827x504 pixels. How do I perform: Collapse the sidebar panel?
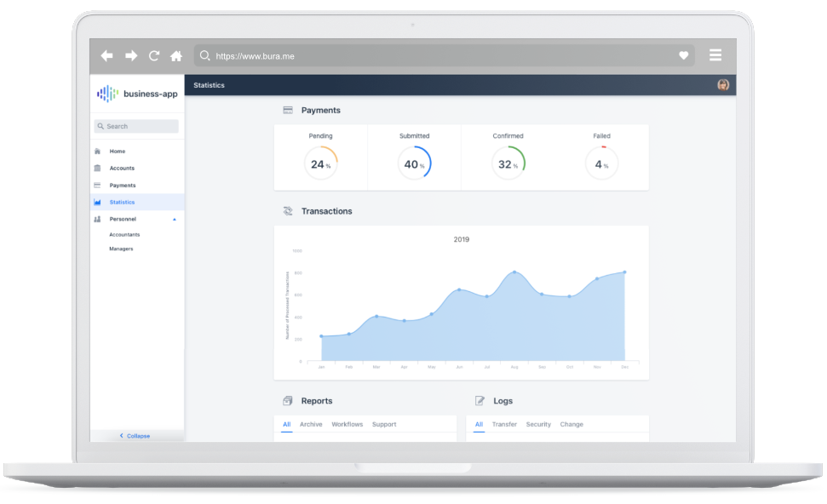pyautogui.click(x=136, y=436)
